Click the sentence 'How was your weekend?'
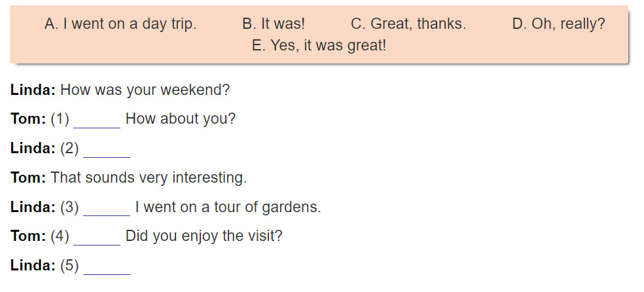Screen dimensions: 644x292 click(145, 90)
